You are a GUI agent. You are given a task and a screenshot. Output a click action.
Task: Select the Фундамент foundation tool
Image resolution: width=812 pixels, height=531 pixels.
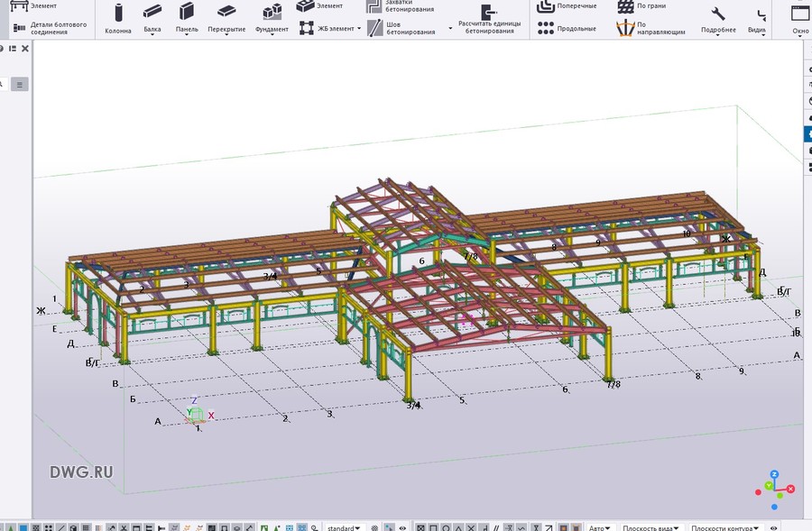click(272, 13)
